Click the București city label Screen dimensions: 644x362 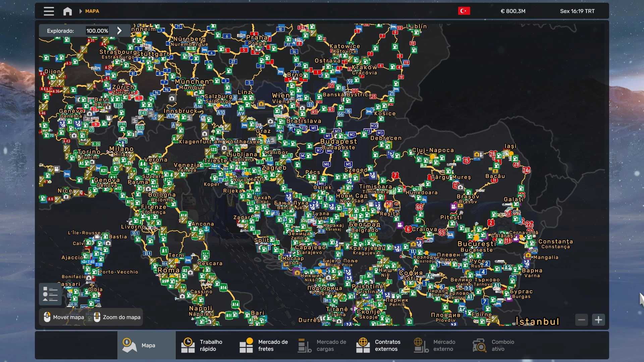[477, 244]
